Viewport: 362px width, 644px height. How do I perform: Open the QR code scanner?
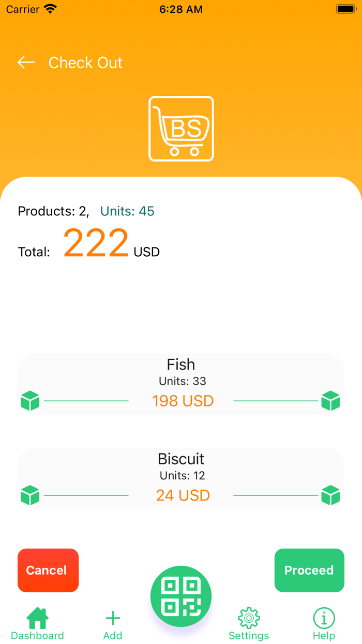(180, 596)
